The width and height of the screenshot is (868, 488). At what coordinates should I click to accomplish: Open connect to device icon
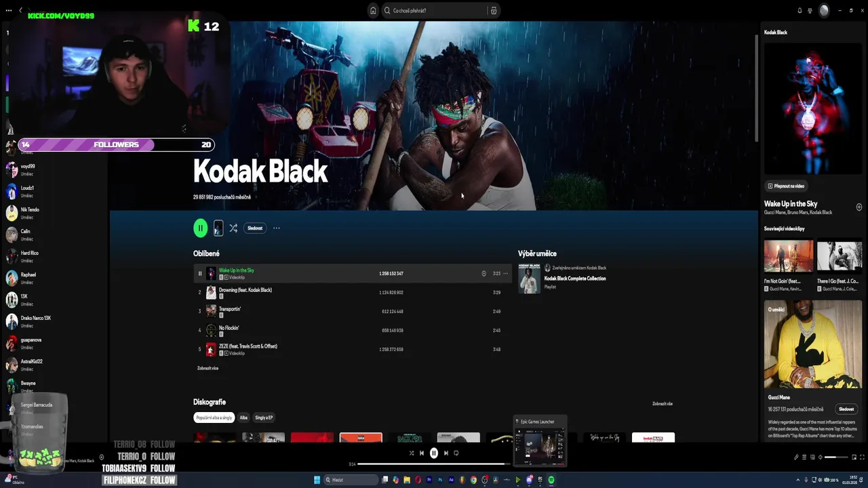point(812,457)
